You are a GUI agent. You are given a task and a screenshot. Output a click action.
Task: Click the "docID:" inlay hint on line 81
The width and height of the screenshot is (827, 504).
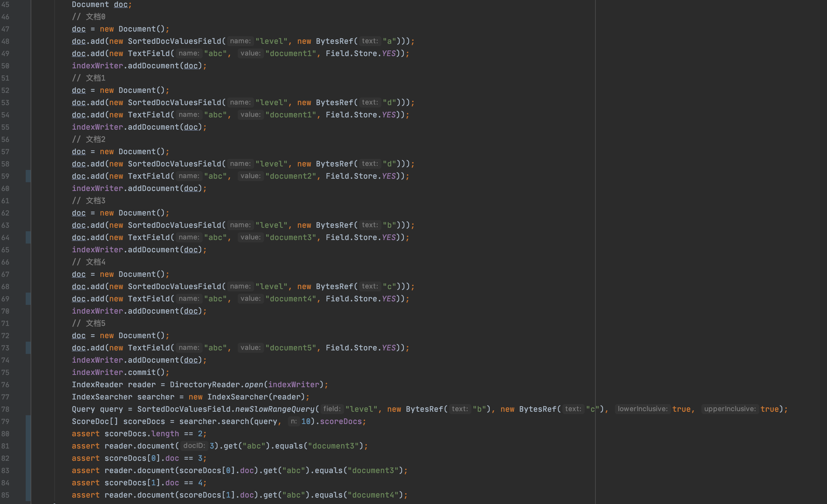(194, 446)
